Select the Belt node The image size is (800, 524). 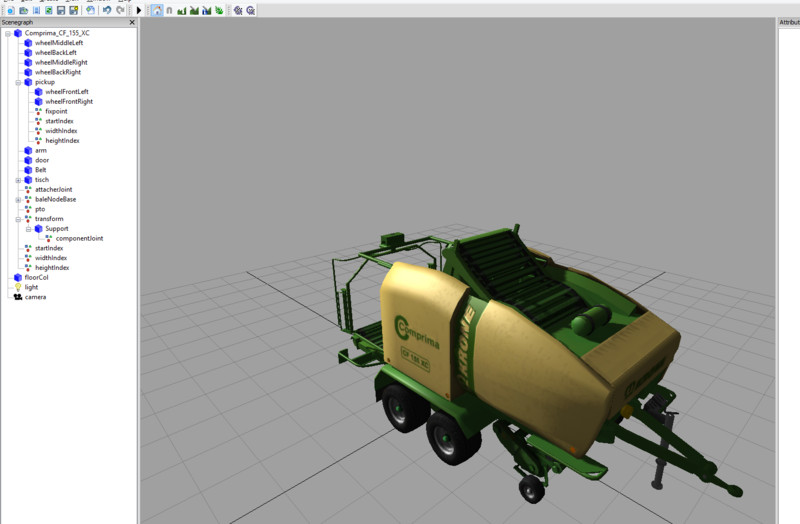coord(40,170)
